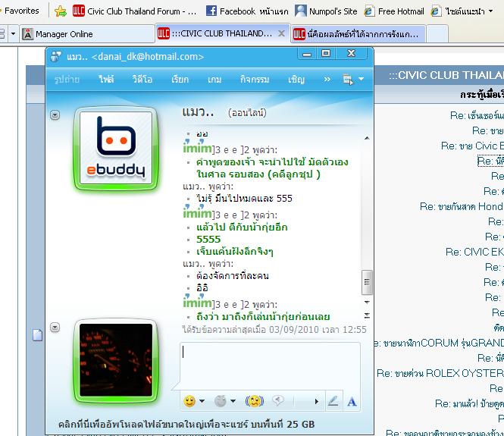
Task: Open the emoticon picker smiley face
Action: (x=189, y=400)
